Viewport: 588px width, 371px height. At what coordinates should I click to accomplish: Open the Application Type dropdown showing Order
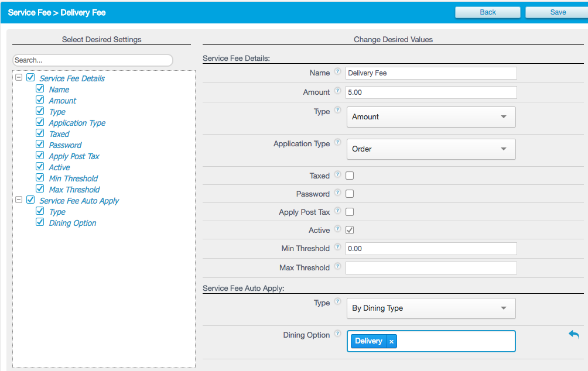[x=431, y=149]
